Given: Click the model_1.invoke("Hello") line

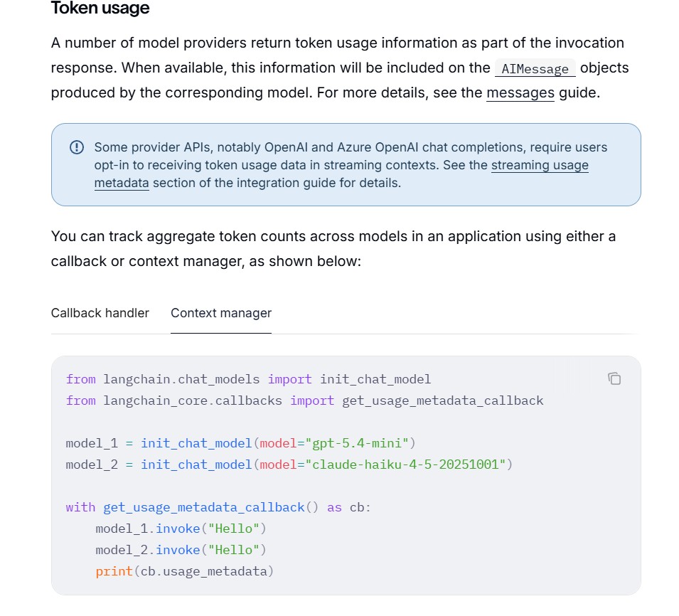Looking at the screenshot, I should 181,529.
